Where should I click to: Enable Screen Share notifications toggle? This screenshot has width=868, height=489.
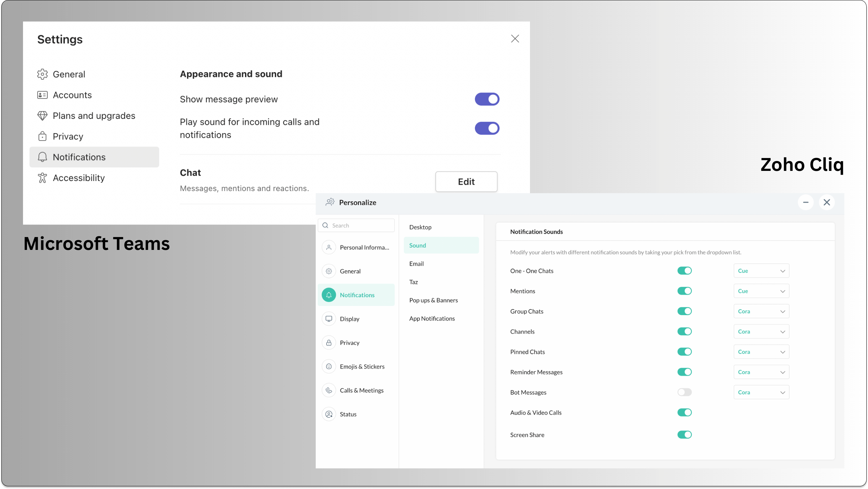click(684, 434)
